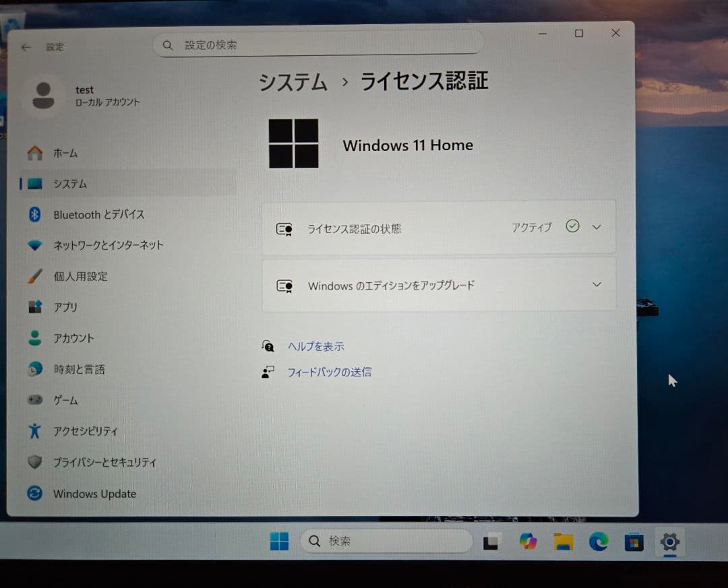Click the certificate icon beside ライセンス認証の状態

[284, 229]
